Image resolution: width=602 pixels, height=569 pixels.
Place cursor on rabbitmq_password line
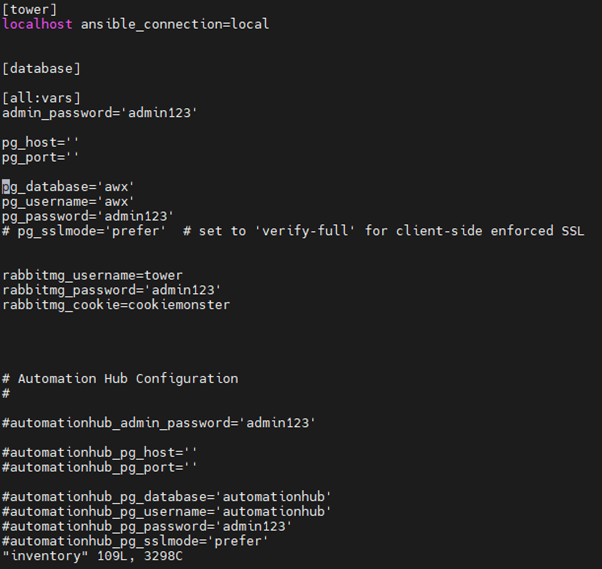[111, 290]
